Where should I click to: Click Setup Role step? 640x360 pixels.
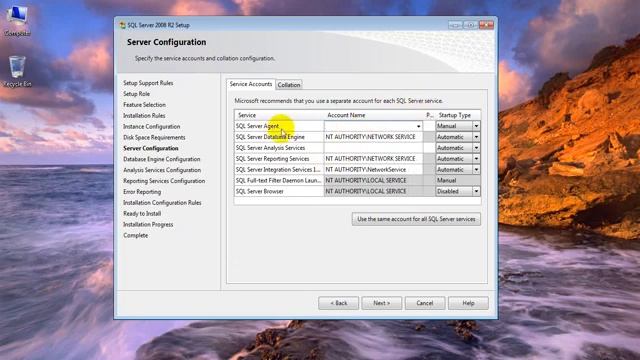pos(136,94)
